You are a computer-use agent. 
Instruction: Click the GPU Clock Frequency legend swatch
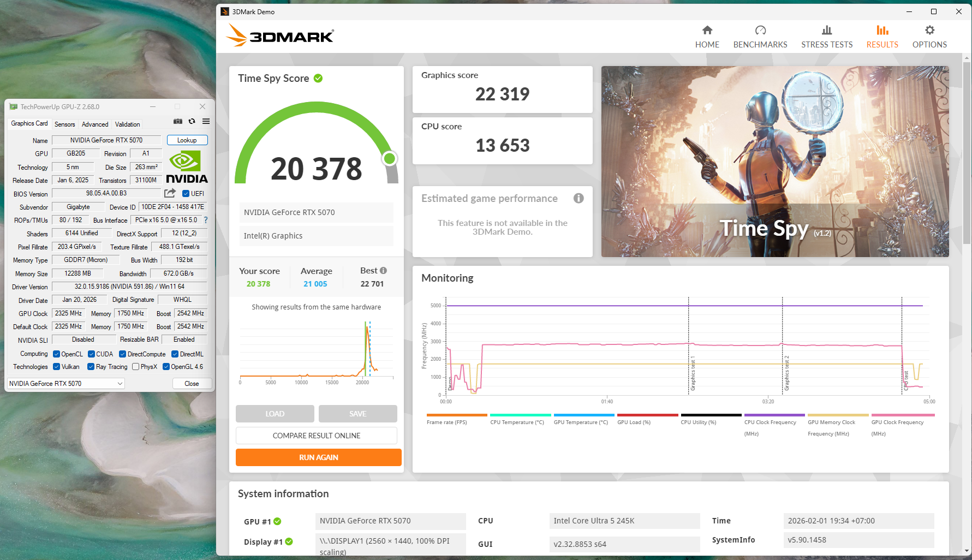coord(903,415)
